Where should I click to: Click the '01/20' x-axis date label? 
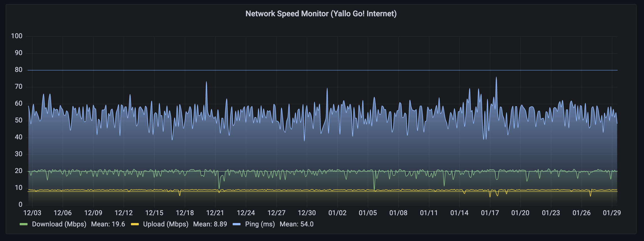tap(520, 213)
